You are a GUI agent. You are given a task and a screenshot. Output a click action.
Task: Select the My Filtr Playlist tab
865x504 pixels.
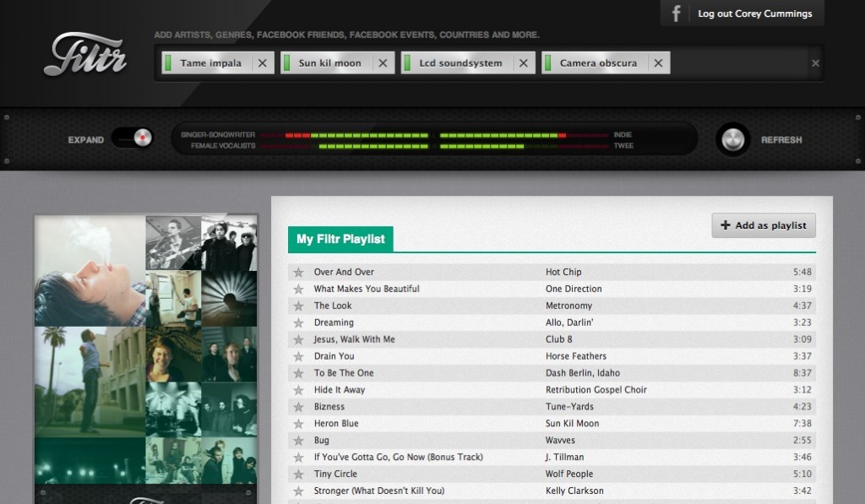340,239
